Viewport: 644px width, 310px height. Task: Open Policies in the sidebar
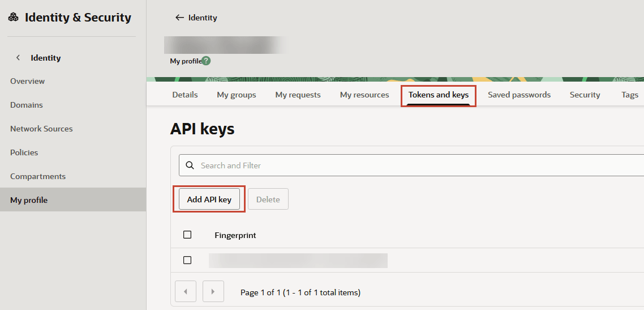pos(24,152)
